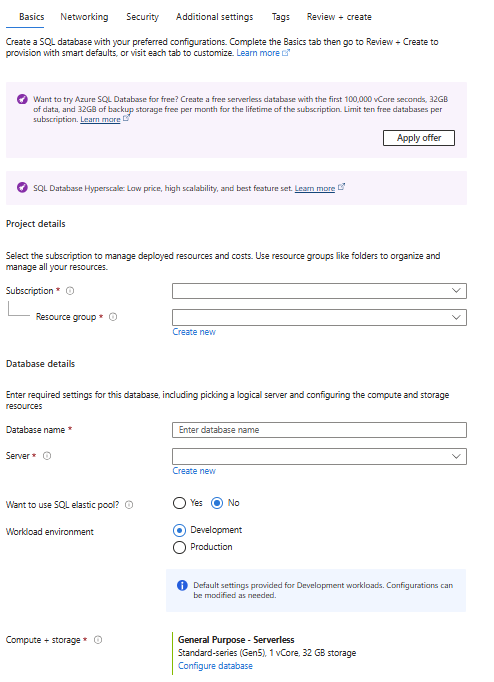Expand the Resource group dropdown
The width and height of the screenshot is (494, 682).
(319, 318)
